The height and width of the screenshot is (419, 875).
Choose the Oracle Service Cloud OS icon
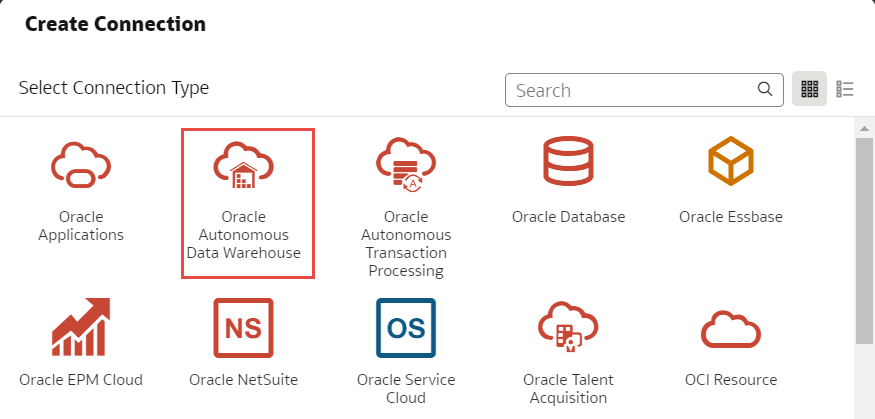(x=405, y=327)
